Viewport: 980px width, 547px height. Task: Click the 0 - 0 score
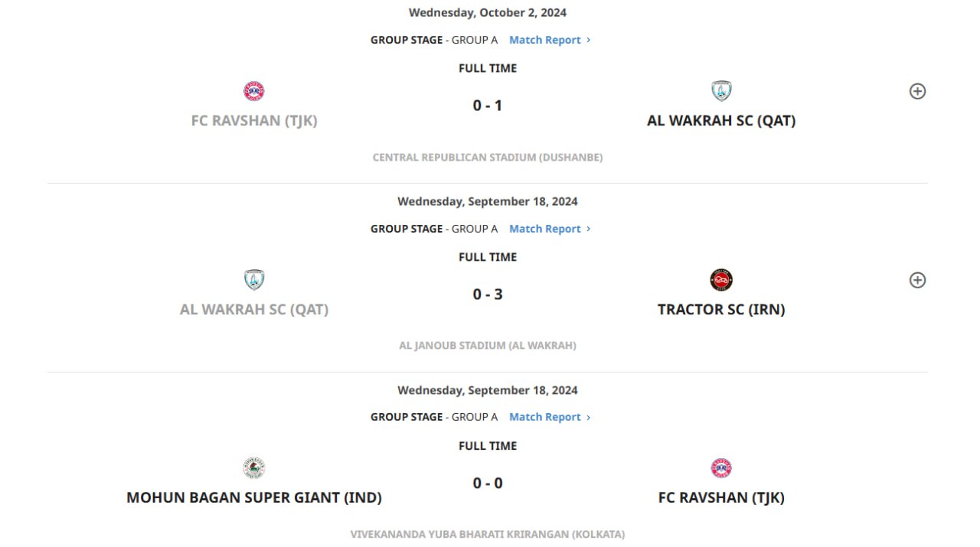[x=488, y=484]
